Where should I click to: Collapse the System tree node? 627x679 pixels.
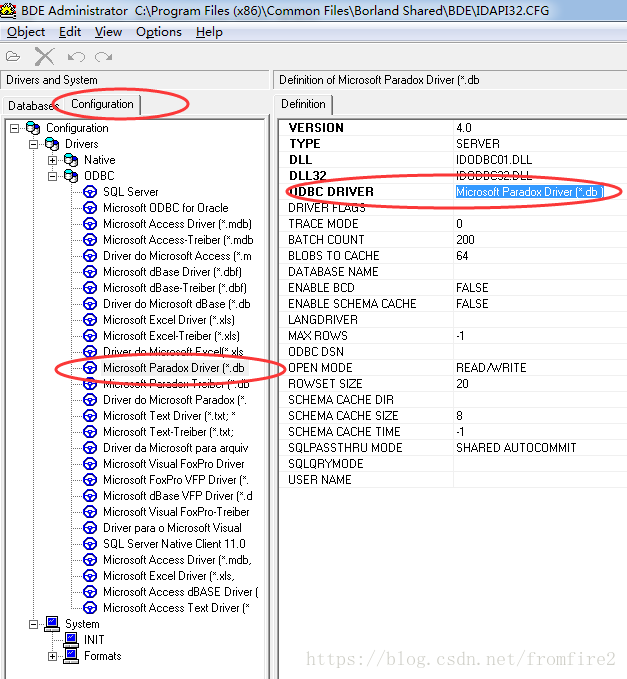point(33,624)
